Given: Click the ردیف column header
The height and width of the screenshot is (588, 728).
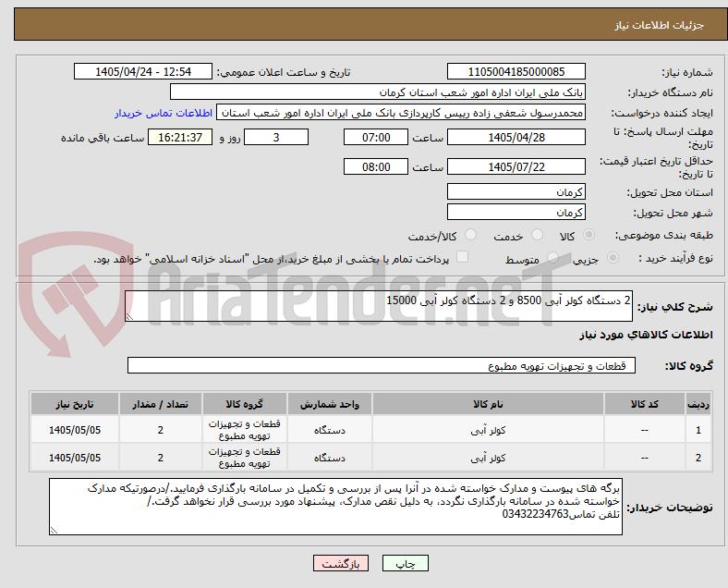Looking at the screenshot, I should [698, 404].
